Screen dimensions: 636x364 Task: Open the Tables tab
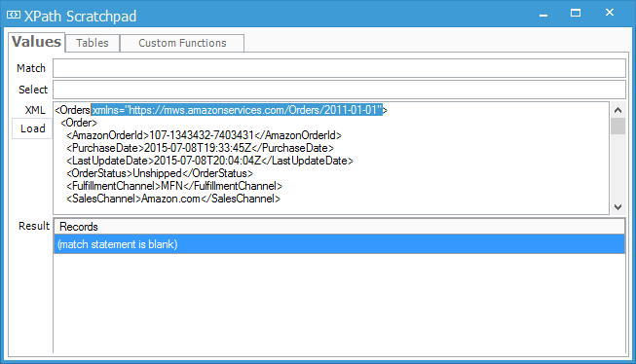tap(93, 43)
